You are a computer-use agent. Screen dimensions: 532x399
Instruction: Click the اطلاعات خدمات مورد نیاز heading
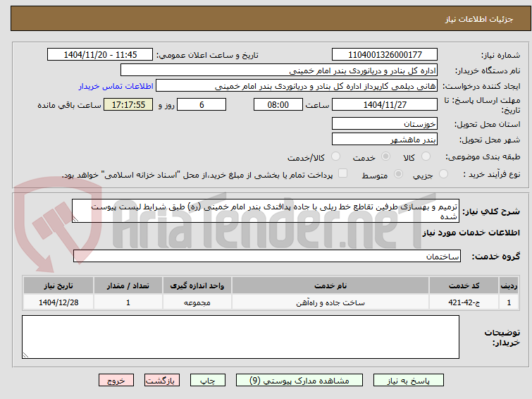click(471, 233)
